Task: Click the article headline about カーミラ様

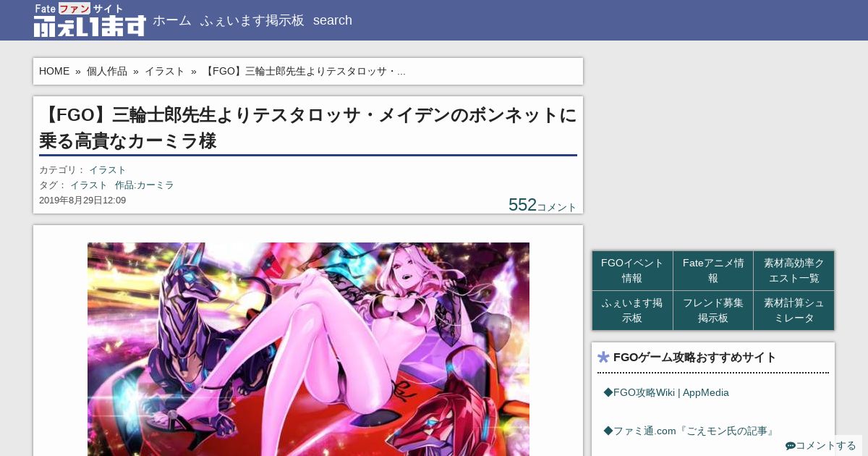Action: point(308,128)
